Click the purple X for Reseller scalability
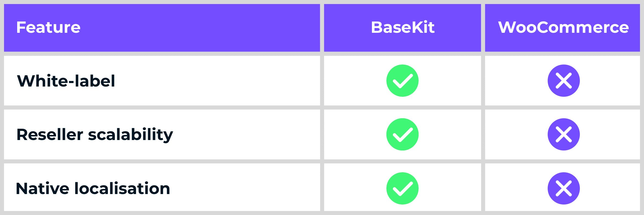Image resolution: width=644 pixels, height=215 pixels. [x=563, y=134]
